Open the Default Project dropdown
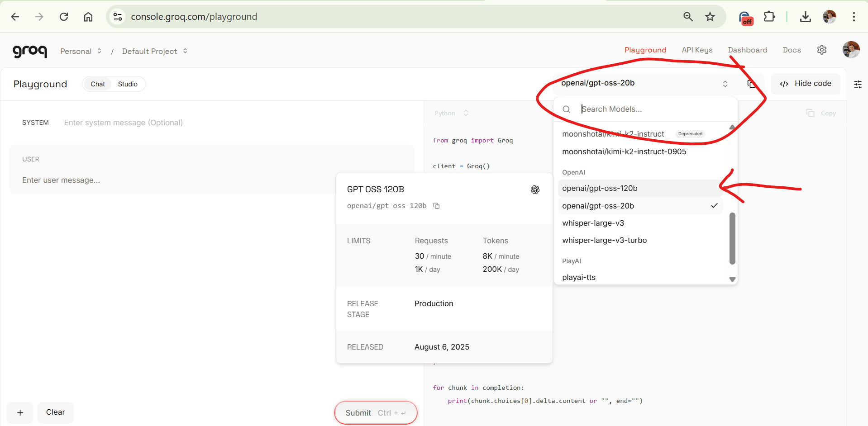This screenshot has width=868, height=426. (x=154, y=51)
